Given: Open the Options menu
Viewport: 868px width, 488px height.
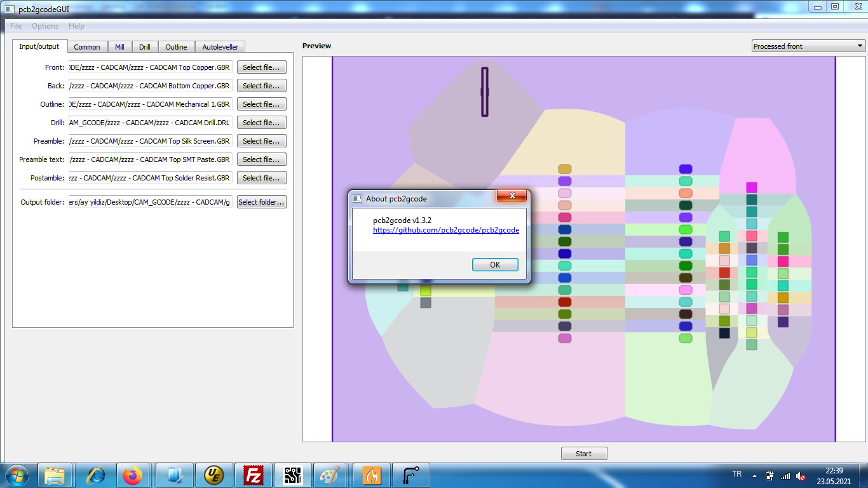Looking at the screenshot, I should (x=45, y=26).
